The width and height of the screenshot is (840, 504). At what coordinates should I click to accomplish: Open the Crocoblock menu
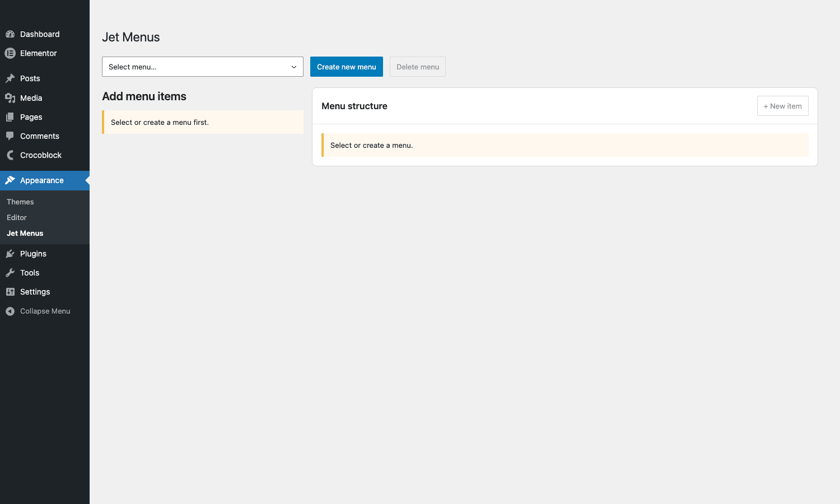[45, 155]
